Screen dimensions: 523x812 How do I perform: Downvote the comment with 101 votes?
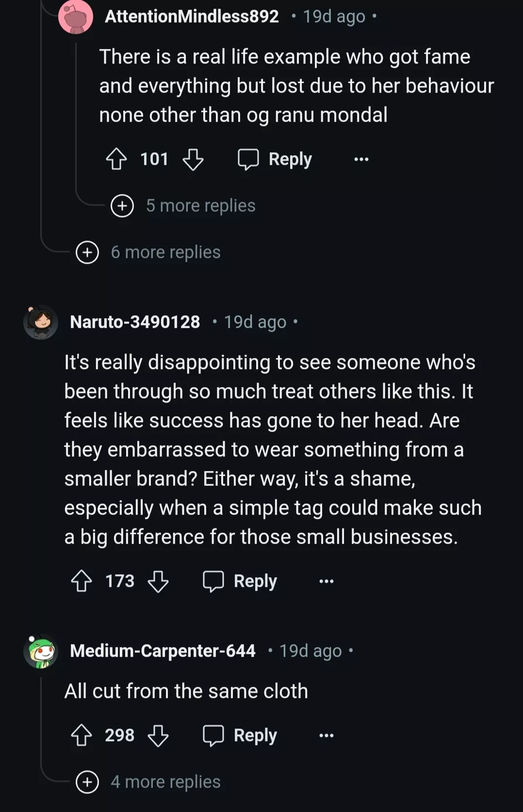193,159
